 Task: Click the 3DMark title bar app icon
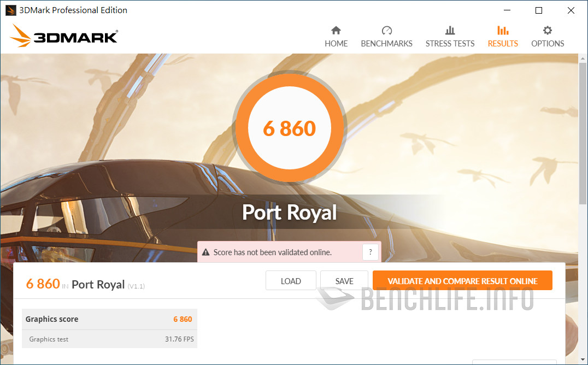click(11, 10)
